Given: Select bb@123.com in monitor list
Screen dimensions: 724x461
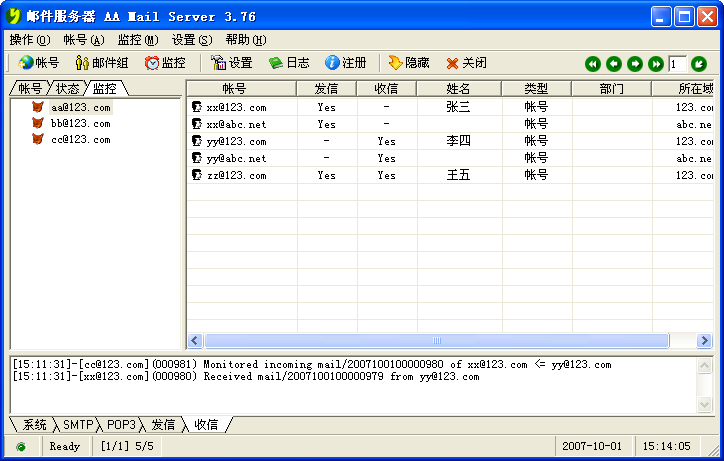Looking at the screenshot, I should coord(81,123).
